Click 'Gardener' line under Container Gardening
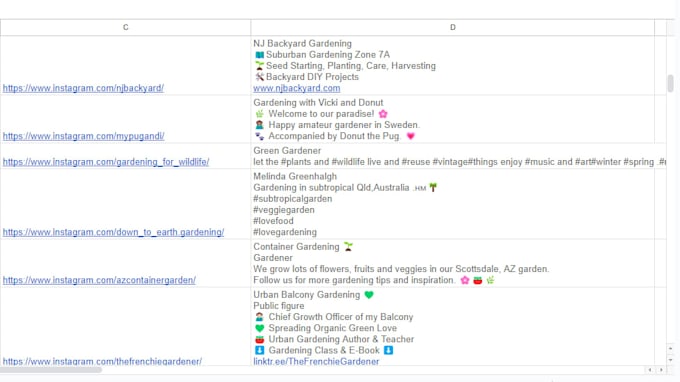 (x=273, y=258)
